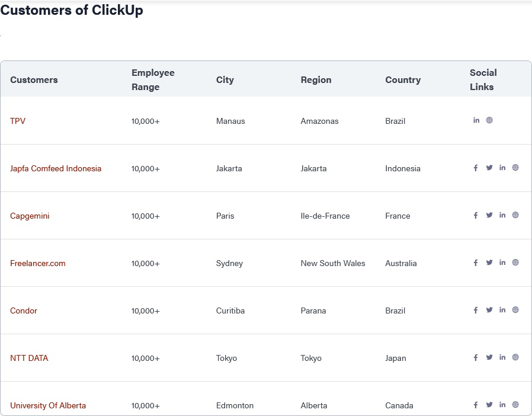Click the Customers of ClickUp heading
The image size is (532, 416).
[x=72, y=10]
